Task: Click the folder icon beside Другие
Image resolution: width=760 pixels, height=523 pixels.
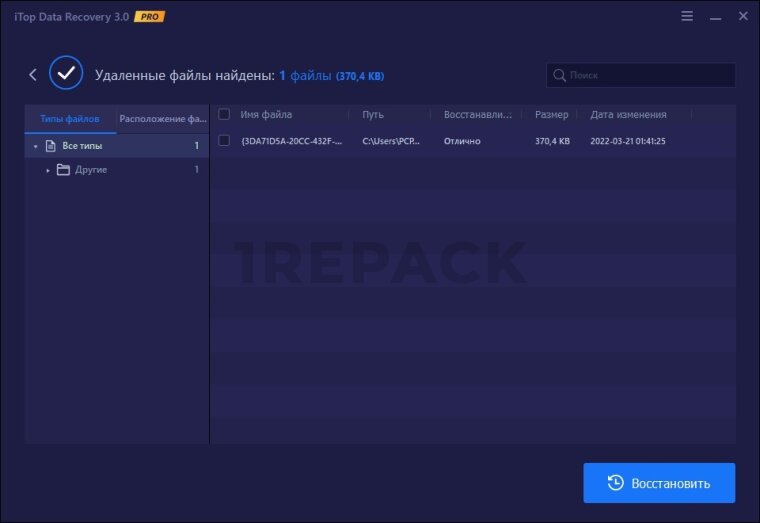Action: pos(63,170)
